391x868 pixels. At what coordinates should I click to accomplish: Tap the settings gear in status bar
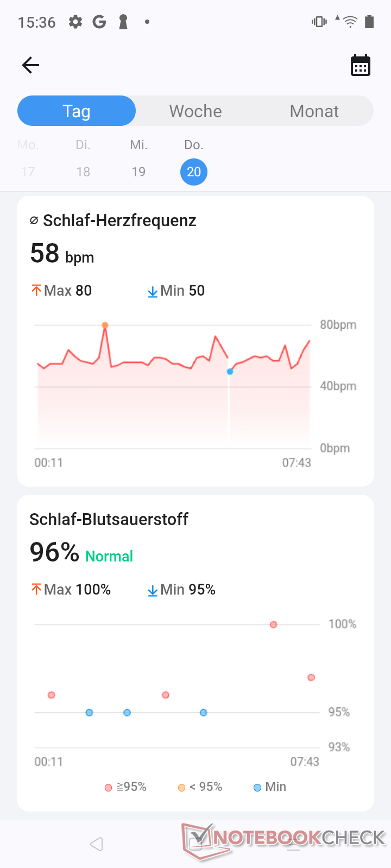(x=75, y=22)
